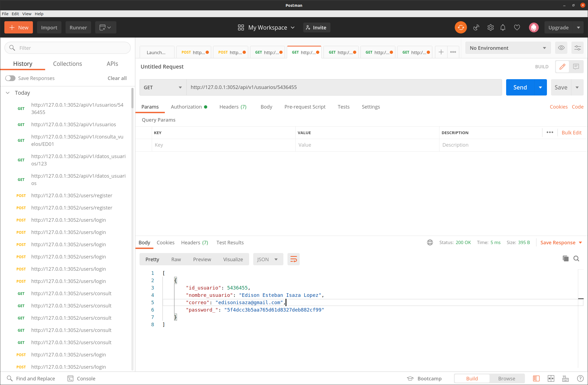Toggle sidebar icon in status bar
This screenshot has height=385, width=588.
[x=536, y=378]
